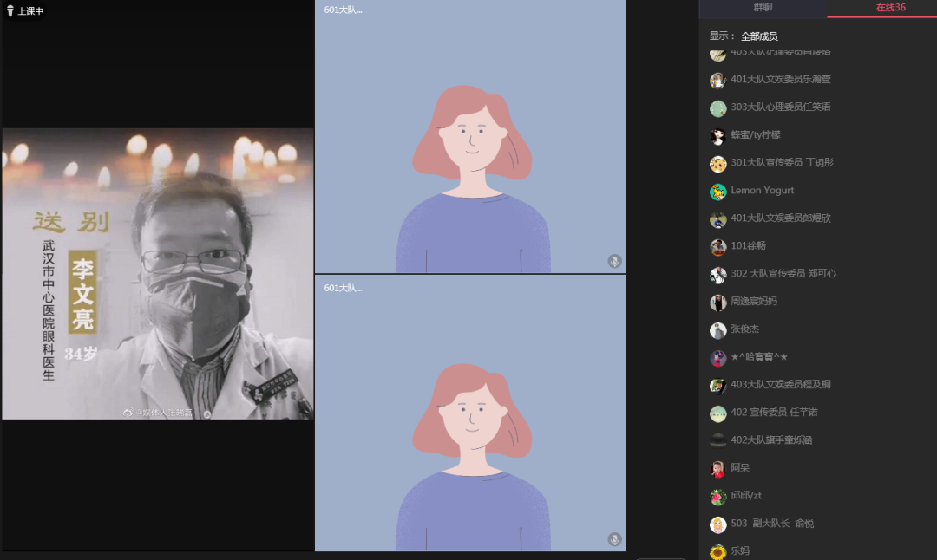
Task: Select member name 张俊杰
Action: 744,329
